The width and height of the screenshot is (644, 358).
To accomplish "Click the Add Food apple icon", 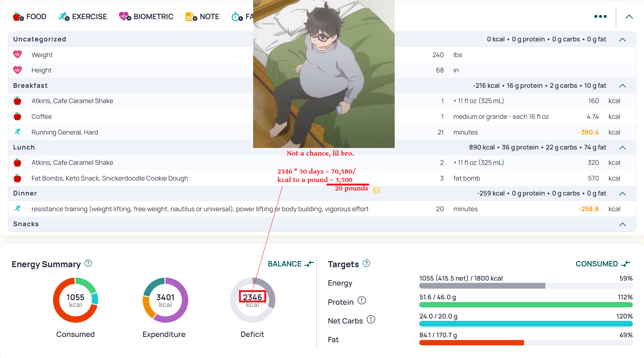I will pyautogui.click(x=18, y=17).
